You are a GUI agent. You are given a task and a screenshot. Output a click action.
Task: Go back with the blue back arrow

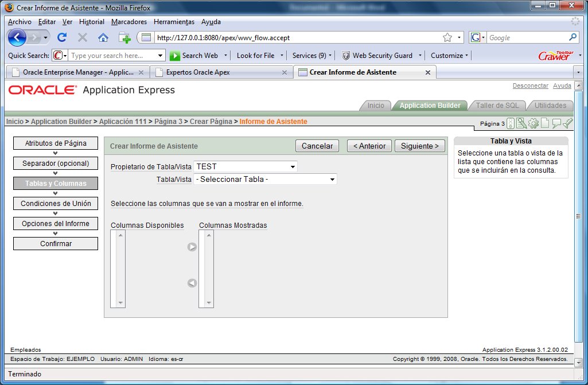[17, 37]
